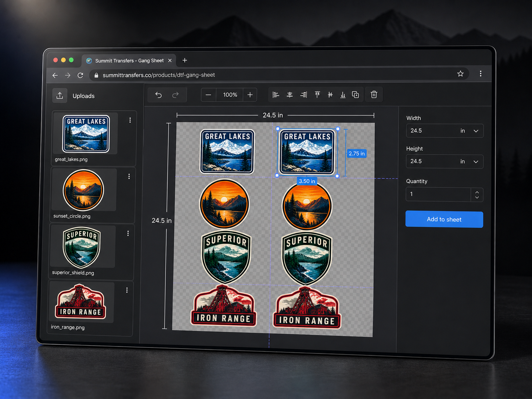
Task: Open the Width unit dropdown
Action: (470, 131)
